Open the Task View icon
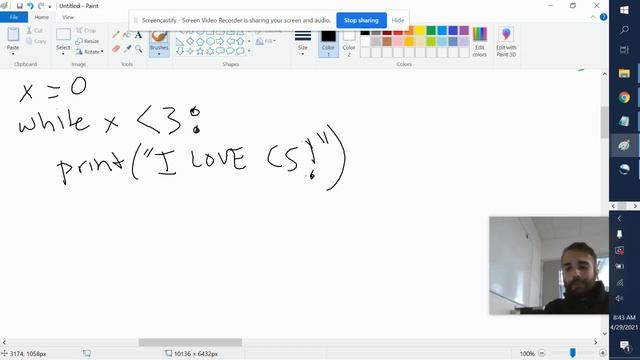This screenshot has width=640, height=360. pyautogui.click(x=624, y=50)
